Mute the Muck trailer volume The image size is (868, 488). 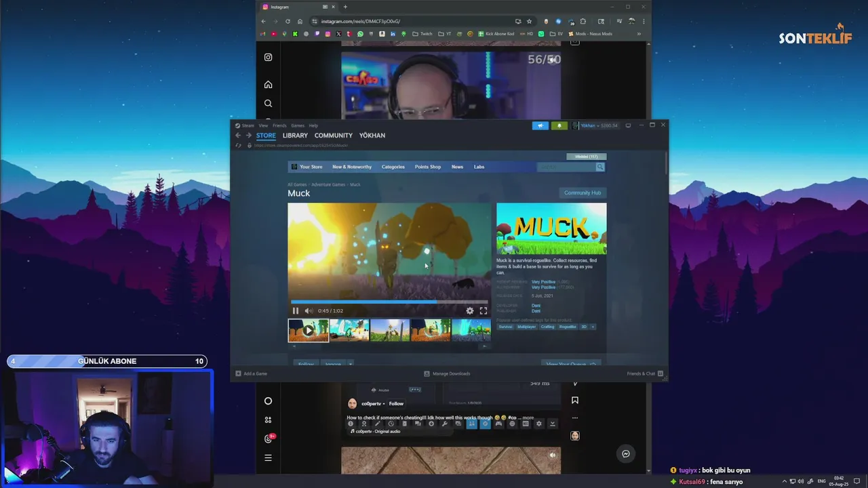309,310
